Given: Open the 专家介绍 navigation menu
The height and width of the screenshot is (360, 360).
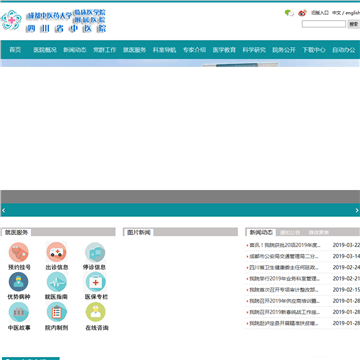Looking at the screenshot, I should [194, 50].
